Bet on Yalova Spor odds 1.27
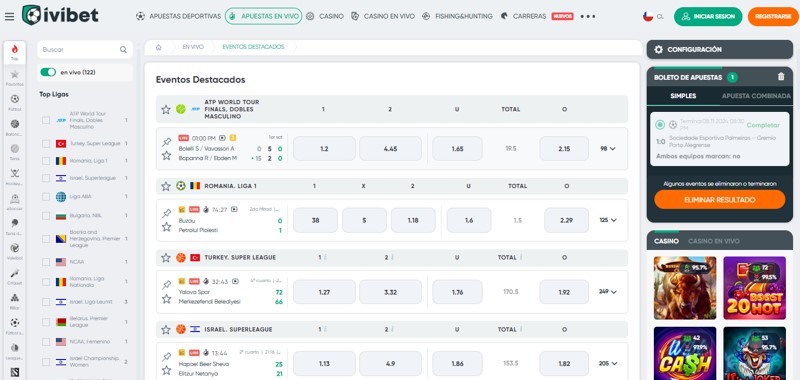 pyautogui.click(x=324, y=292)
